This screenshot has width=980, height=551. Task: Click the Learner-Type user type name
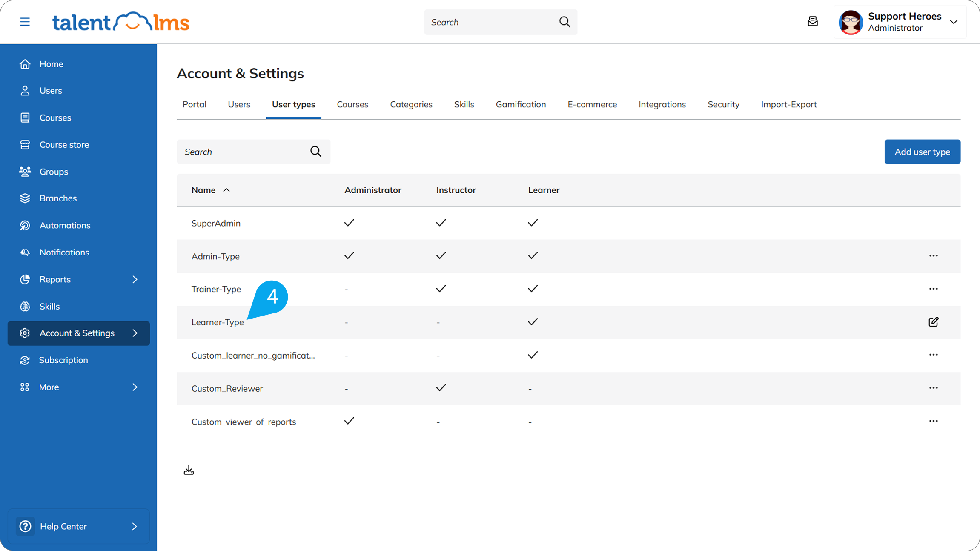(x=218, y=323)
